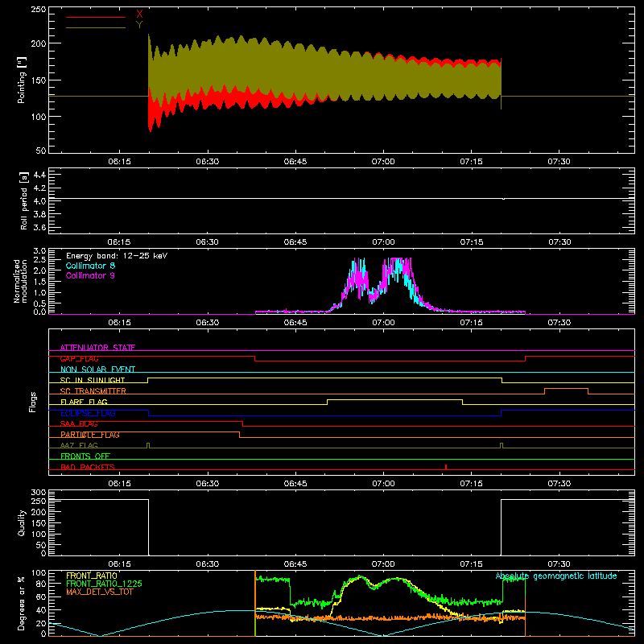Click the olive flag label above FRONTS_OFF
The image size is (644, 644).
79,445
